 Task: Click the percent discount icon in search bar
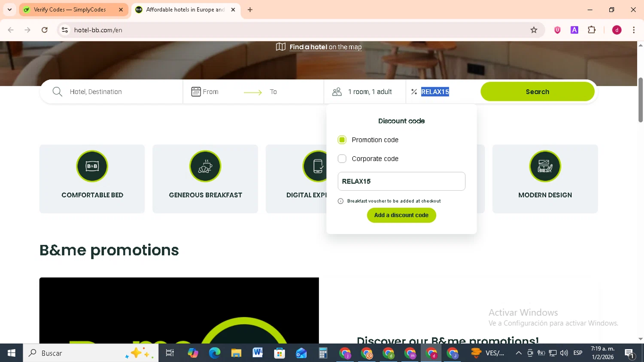point(414,91)
